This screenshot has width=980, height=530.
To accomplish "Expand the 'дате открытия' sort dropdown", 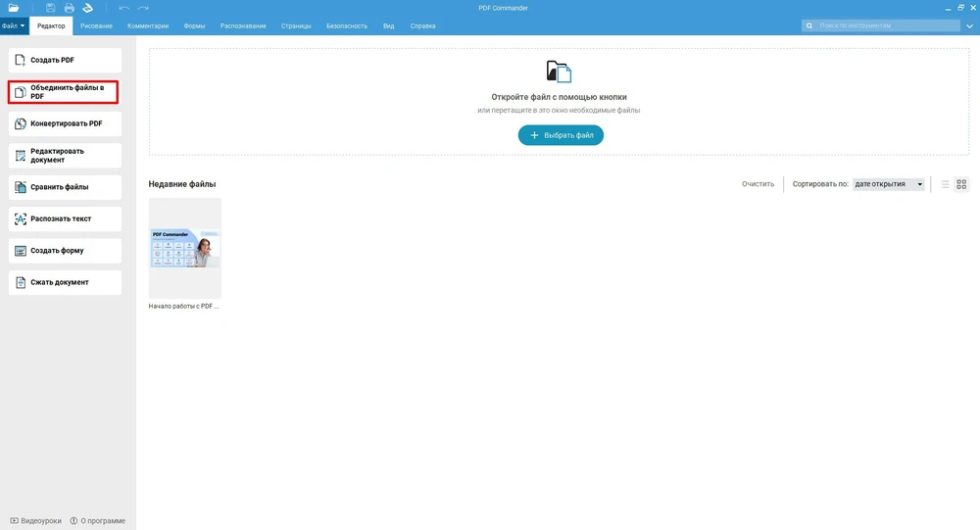I will [888, 184].
